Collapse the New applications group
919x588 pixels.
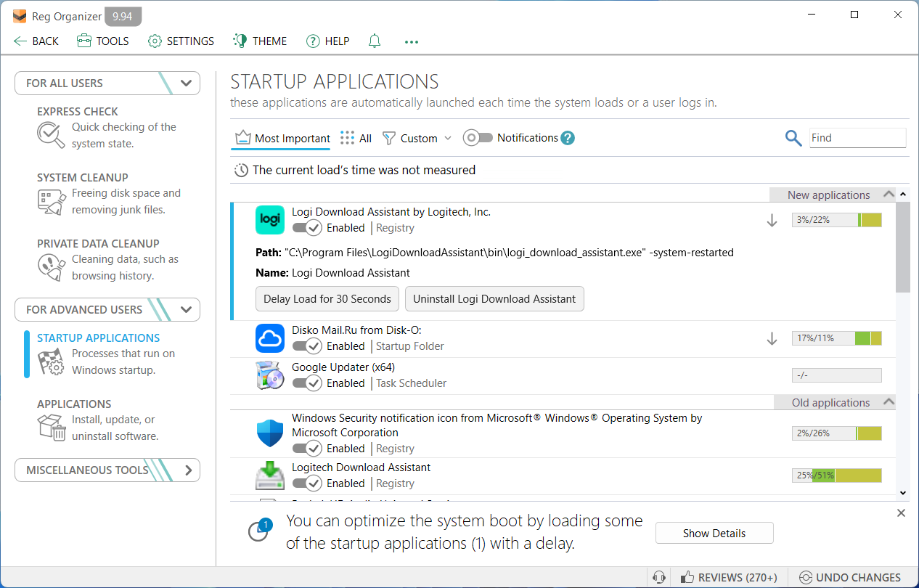889,195
